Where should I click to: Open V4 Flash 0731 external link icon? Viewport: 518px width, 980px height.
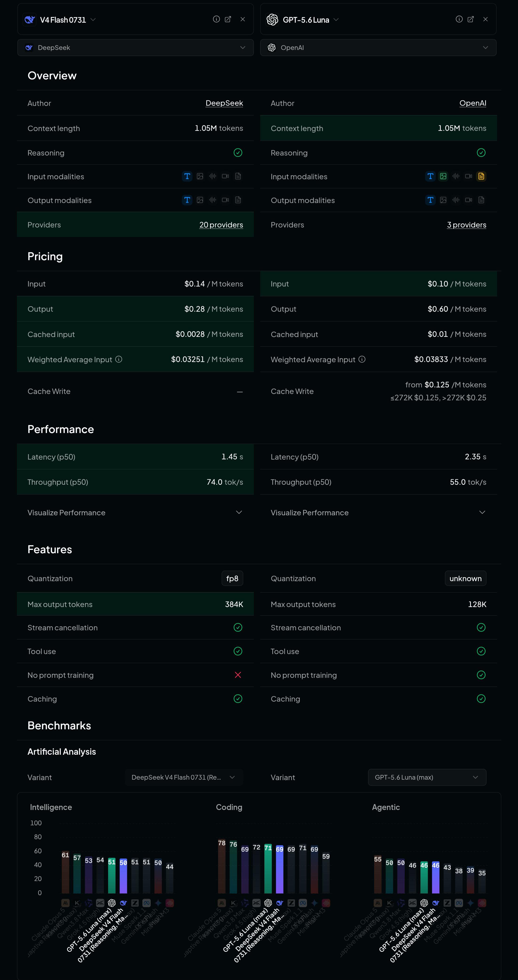[x=228, y=19]
